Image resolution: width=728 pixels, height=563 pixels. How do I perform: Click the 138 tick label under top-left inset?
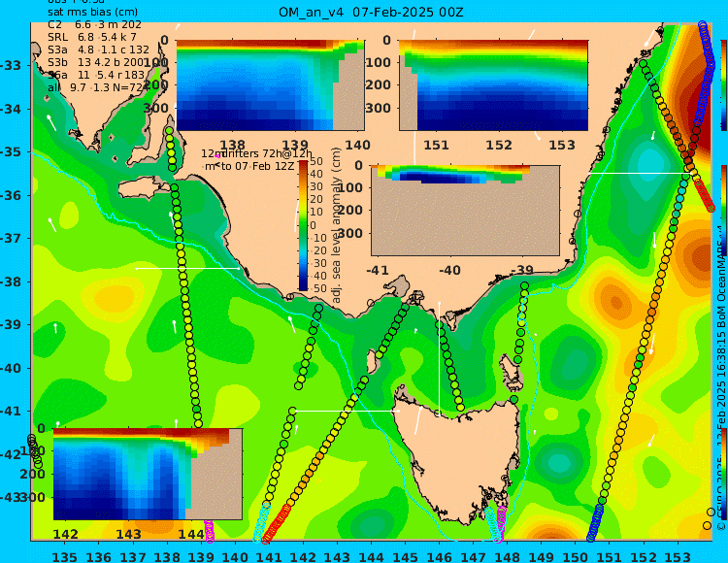[x=232, y=146]
